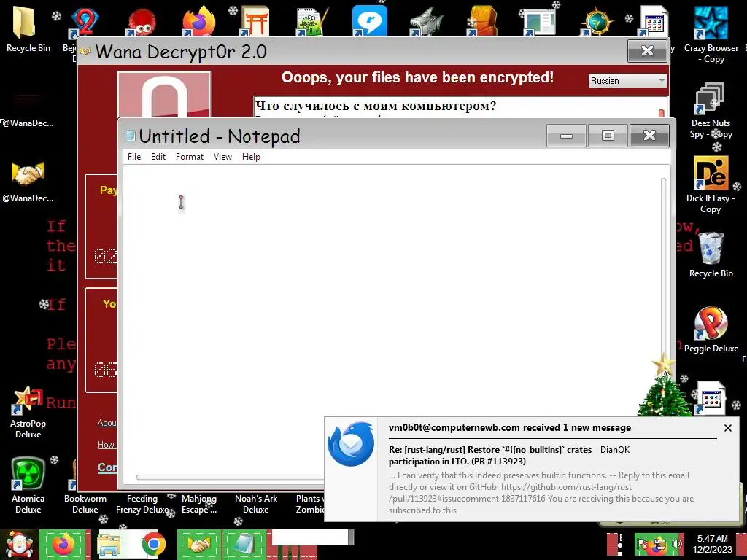Open the blue RealPlayer speech-bubble shortcut
747x560 pixels.
pos(369,21)
